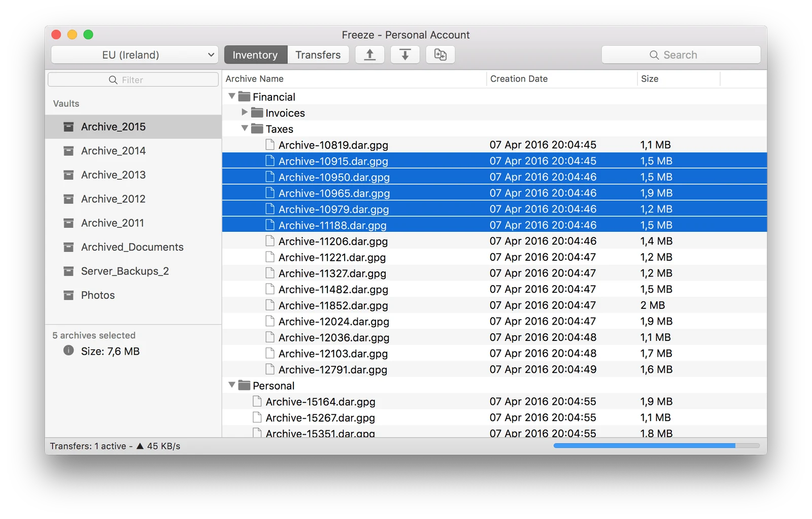
Task: Expand the Invoices folder
Action: point(245,112)
